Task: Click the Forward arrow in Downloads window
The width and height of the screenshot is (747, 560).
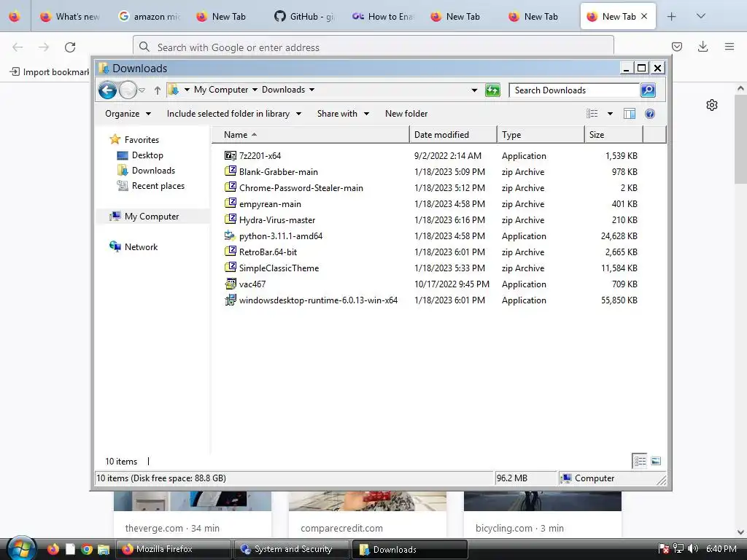Action: click(128, 90)
